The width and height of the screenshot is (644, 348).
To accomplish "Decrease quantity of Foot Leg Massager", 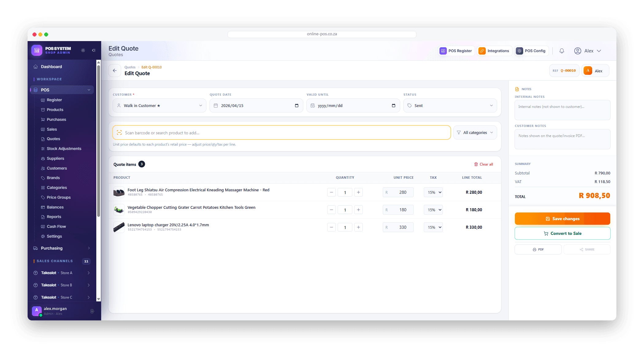I will click(x=332, y=192).
